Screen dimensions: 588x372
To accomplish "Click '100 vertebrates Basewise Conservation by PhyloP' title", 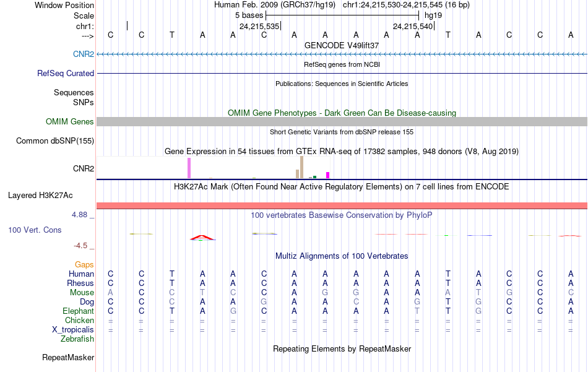I will (x=341, y=215).
